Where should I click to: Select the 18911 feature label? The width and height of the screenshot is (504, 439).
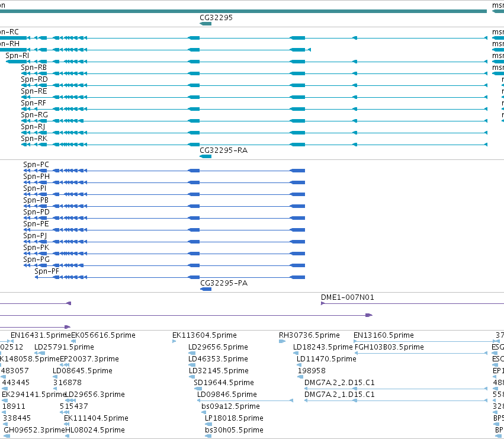(14, 406)
